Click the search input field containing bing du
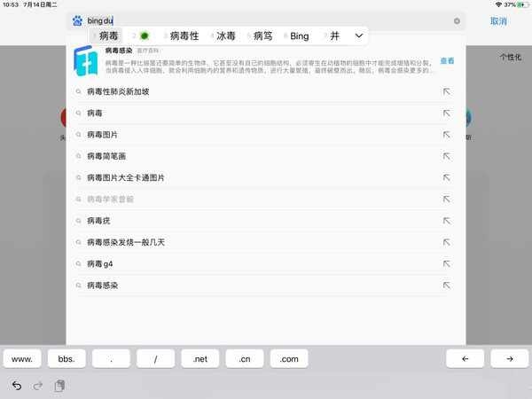 266,20
